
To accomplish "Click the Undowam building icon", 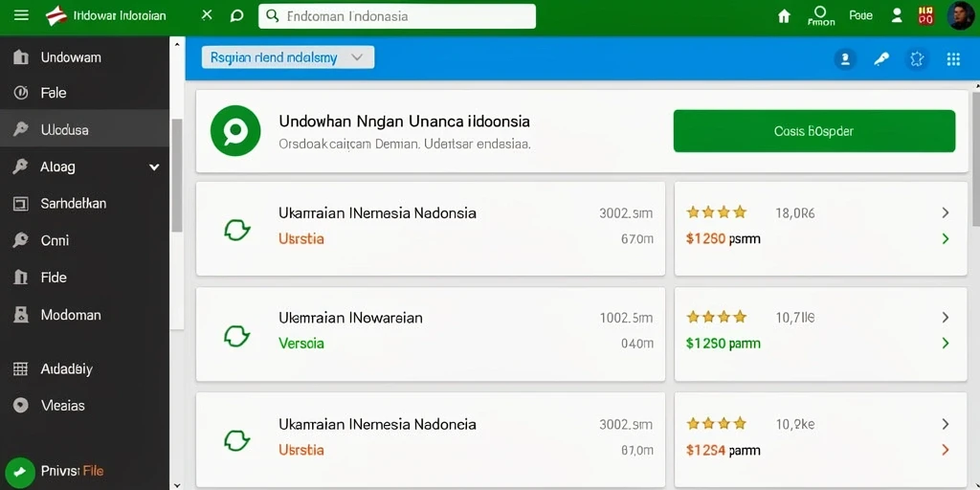I will (x=21, y=57).
